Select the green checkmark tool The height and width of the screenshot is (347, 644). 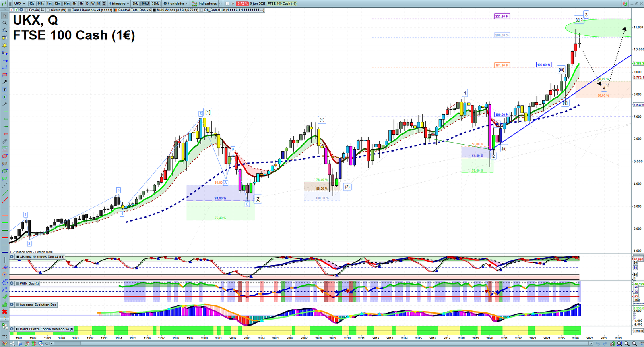5,297
